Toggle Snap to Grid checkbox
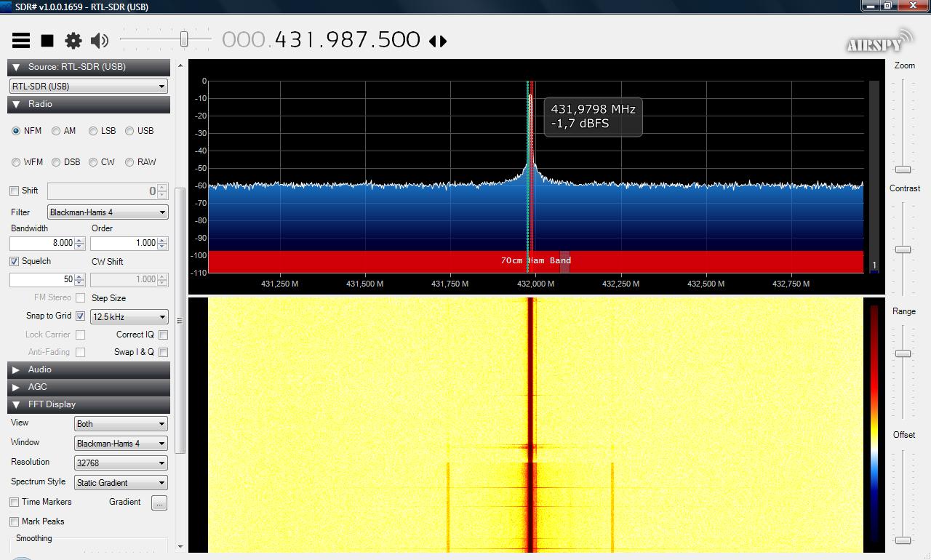931x560 pixels. tap(81, 316)
